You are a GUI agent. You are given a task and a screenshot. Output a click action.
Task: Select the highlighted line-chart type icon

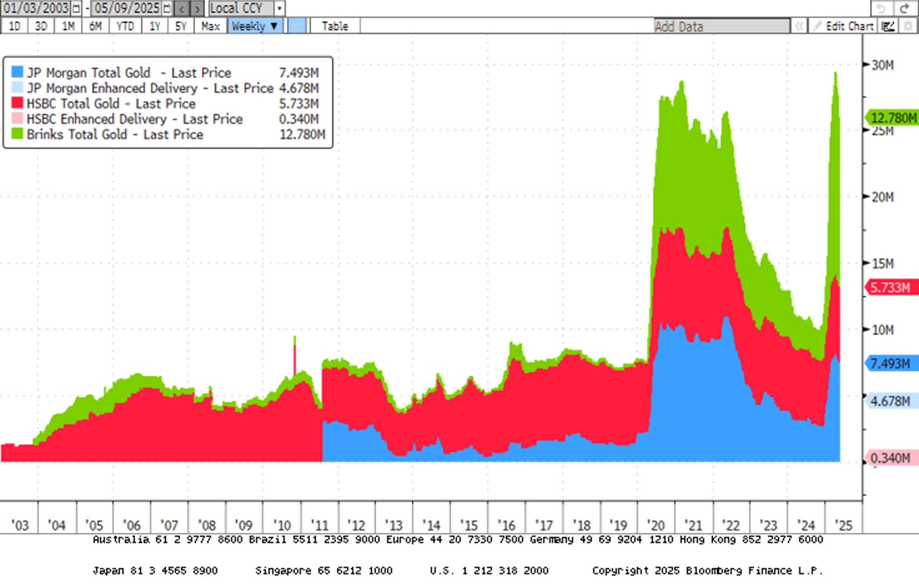click(296, 26)
